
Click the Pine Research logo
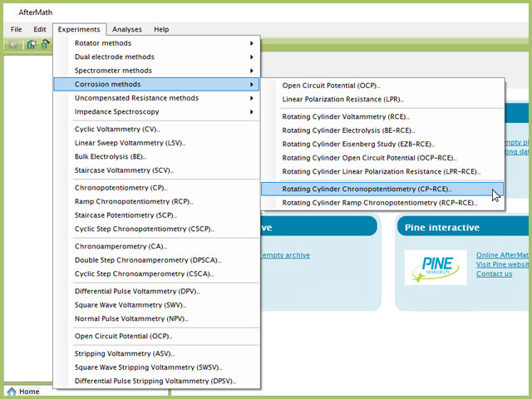tap(436, 268)
